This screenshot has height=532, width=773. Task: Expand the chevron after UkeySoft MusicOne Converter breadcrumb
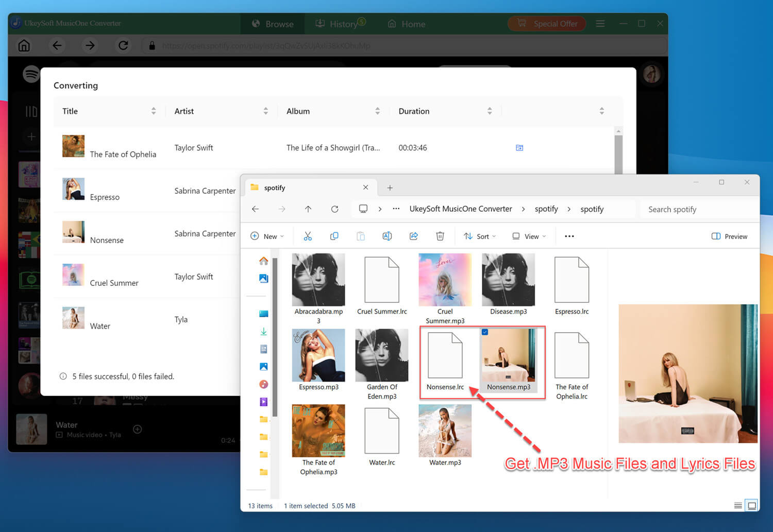[523, 209]
